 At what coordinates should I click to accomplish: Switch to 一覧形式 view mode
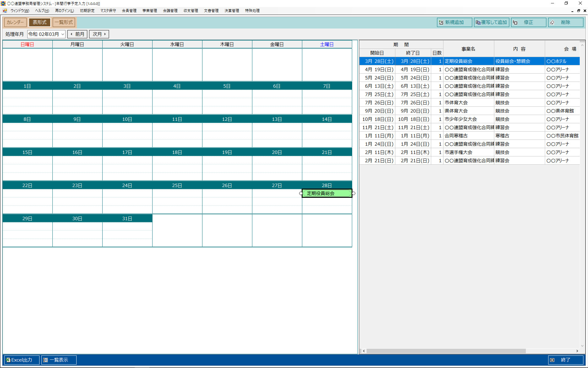click(x=64, y=22)
